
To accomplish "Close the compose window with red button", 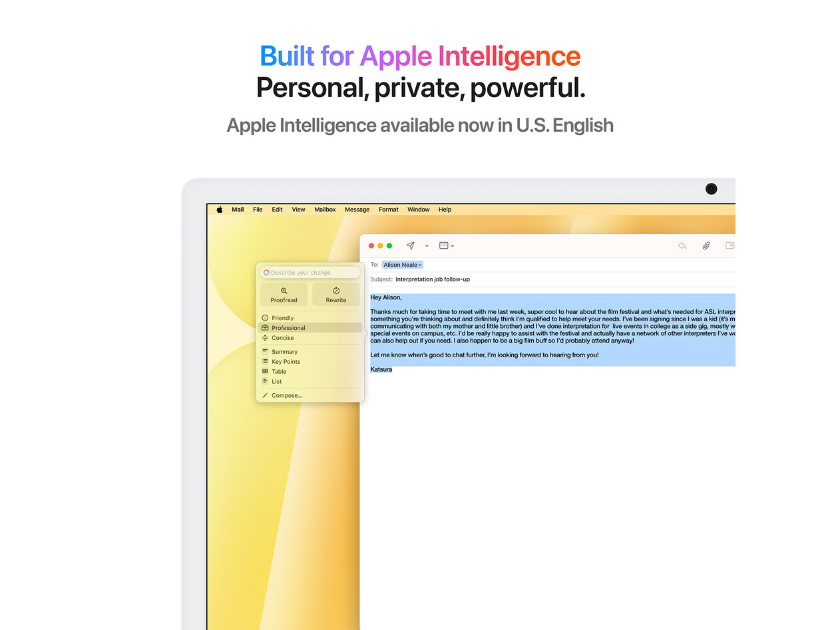I will click(371, 246).
